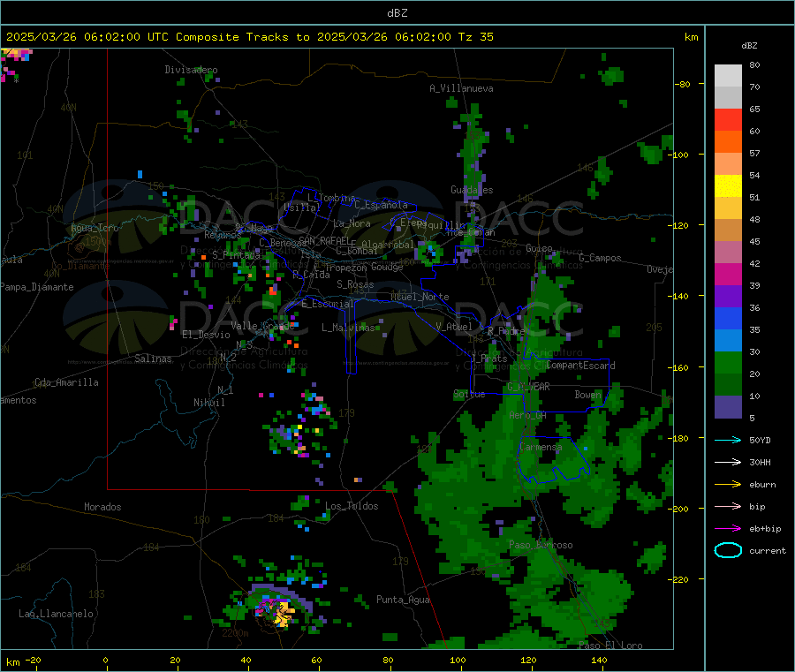795x672 pixels.
Task: Click the 'Nihuil' map label
Action: click(208, 403)
